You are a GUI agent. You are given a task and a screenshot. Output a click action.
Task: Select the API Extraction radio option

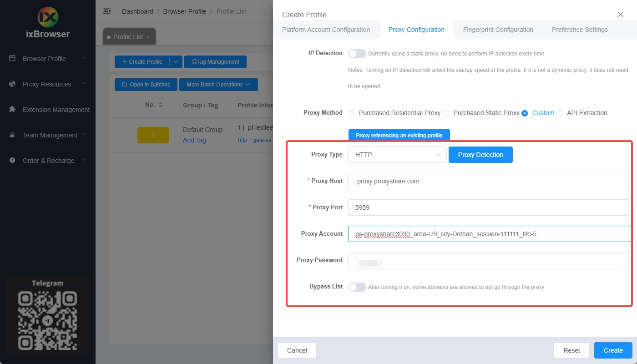(559, 113)
